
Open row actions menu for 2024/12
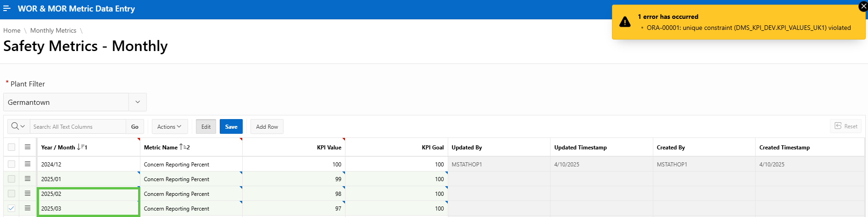(x=28, y=164)
